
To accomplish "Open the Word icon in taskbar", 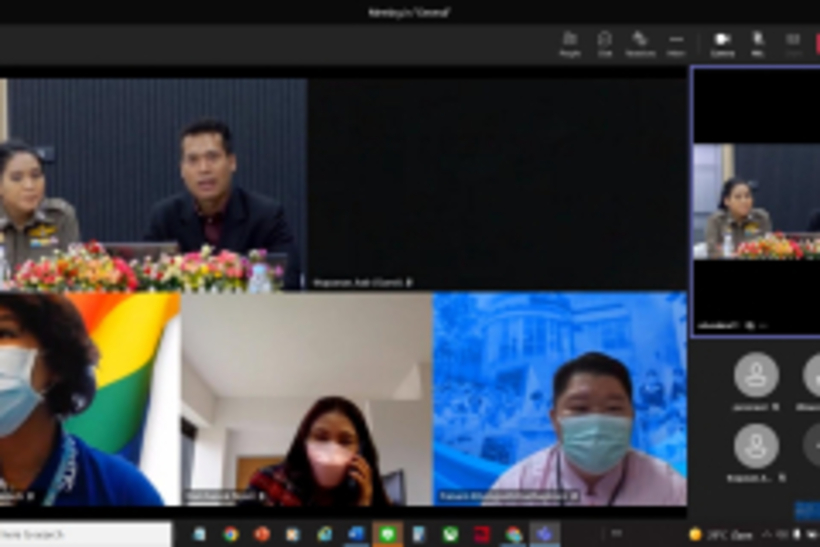I will coord(356,534).
